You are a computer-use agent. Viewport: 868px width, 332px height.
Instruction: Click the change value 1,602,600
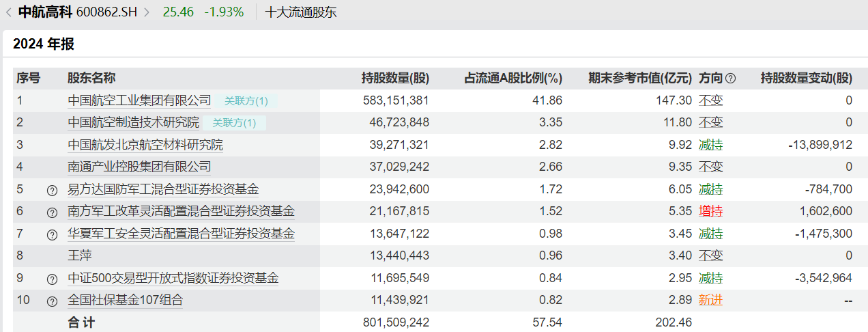(x=826, y=211)
